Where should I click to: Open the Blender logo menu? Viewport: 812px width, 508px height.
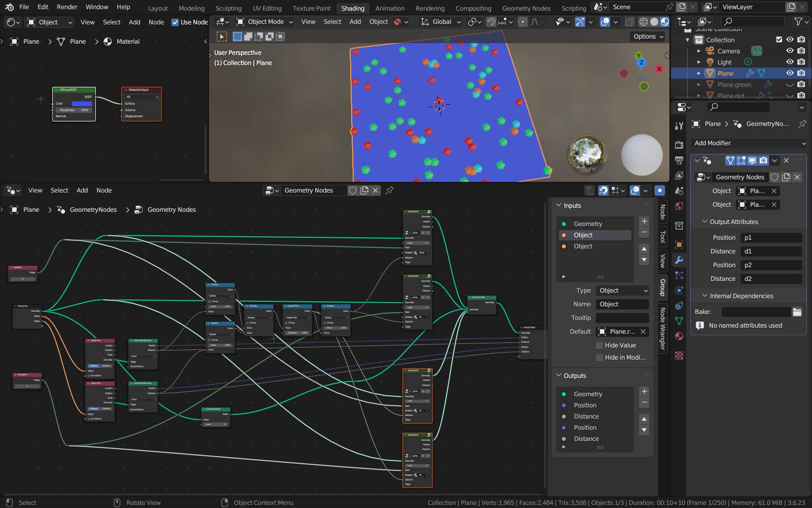(x=9, y=7)
